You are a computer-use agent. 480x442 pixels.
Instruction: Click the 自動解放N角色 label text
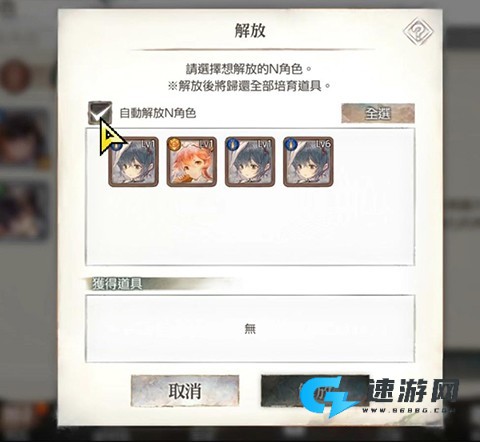click(158, 113)
